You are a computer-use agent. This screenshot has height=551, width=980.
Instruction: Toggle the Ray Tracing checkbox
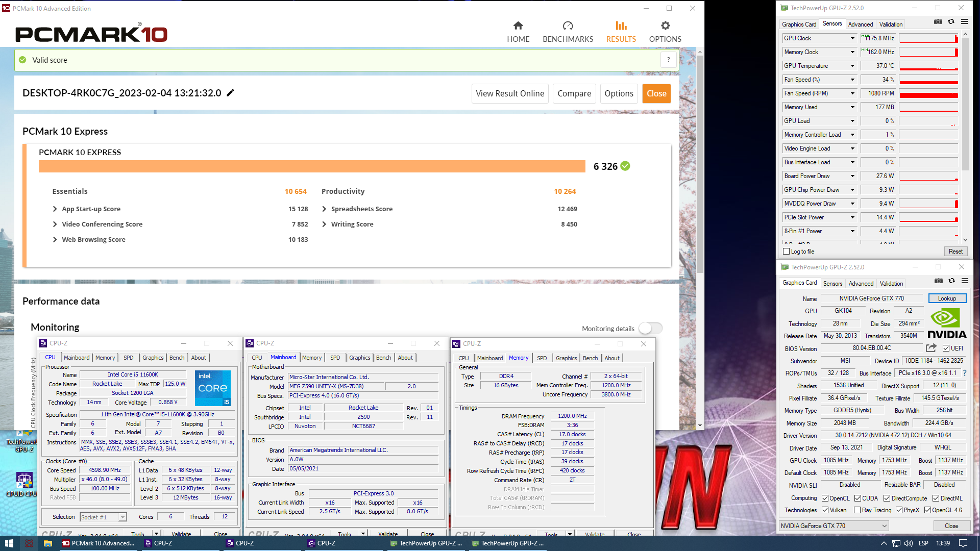(857, 510)
